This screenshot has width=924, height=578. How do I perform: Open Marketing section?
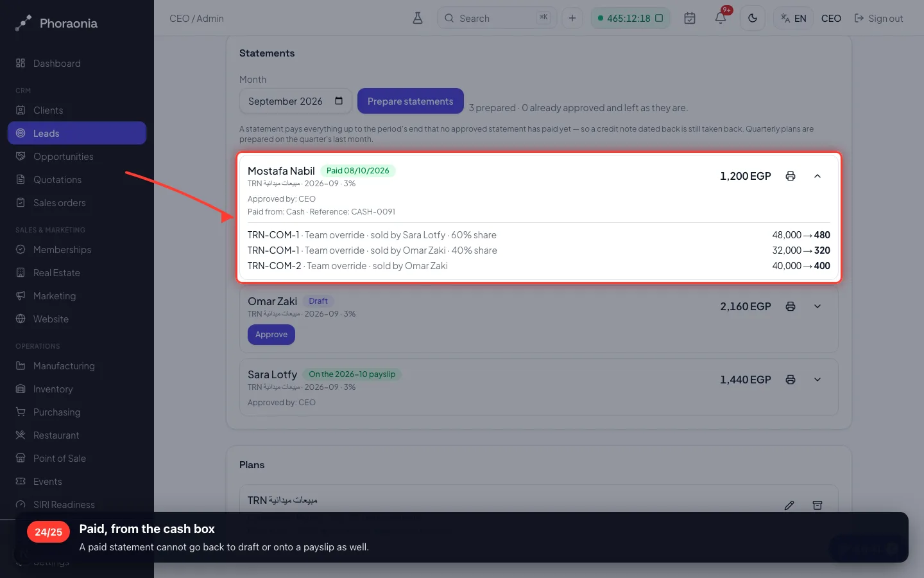[x=77, y=296]
